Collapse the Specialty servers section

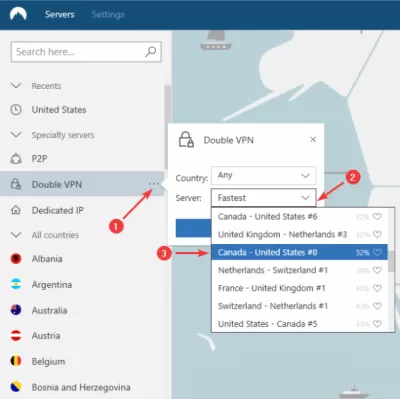[x=16, y=135]
